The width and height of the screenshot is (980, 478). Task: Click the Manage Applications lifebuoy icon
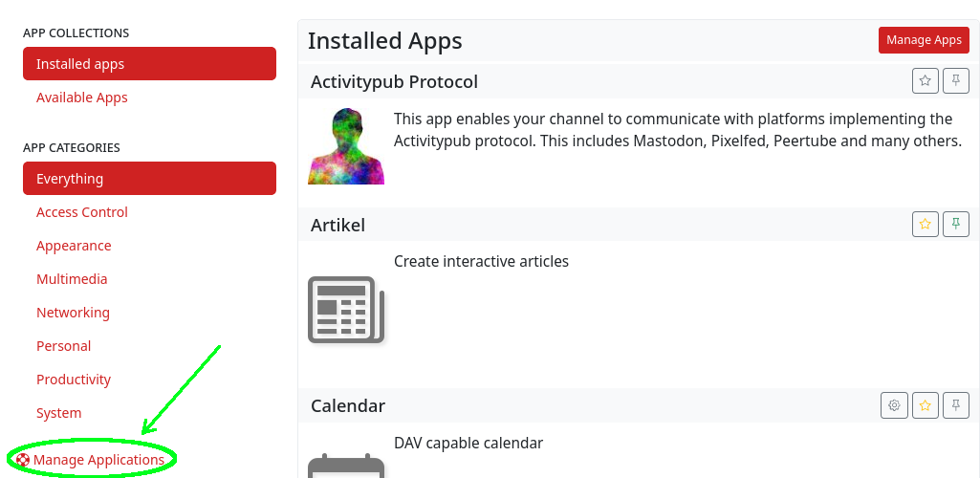click(23, 461)
